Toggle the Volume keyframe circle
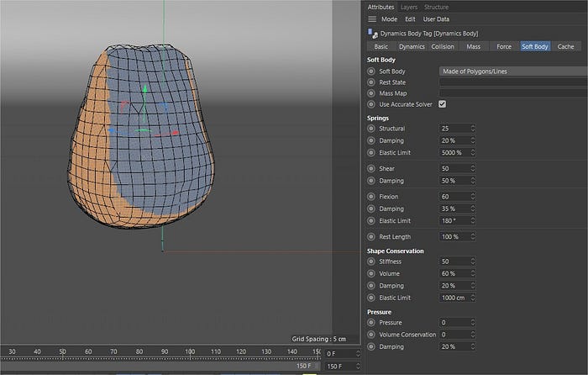The image size is (588, 375). pyautogui.click(x=371, y=273)
